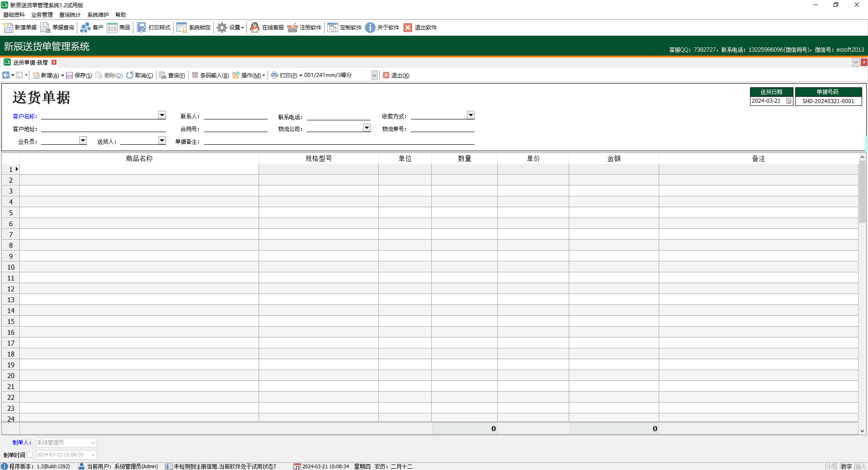
Task: Open 定制软件 from the toolbar
Action: pos(345,28)
